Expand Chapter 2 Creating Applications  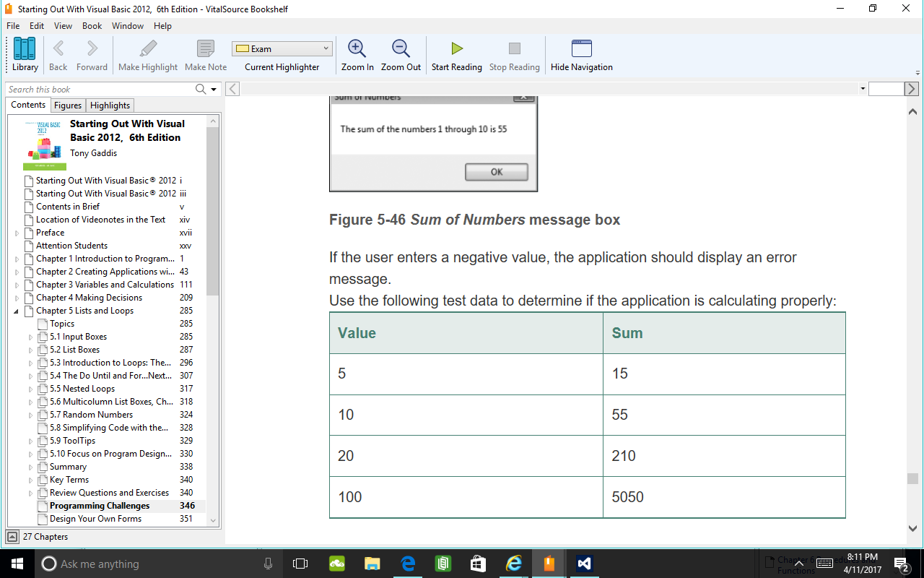(x=17, y=272)
